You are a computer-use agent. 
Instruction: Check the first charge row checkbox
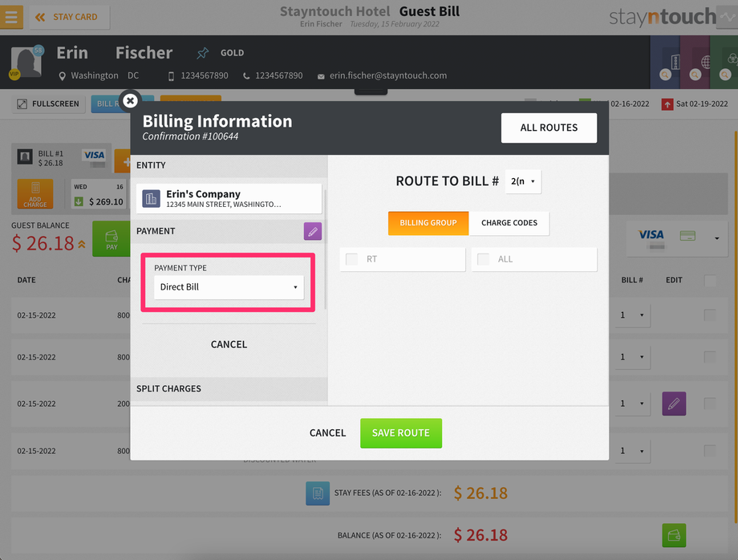point(710,314)
